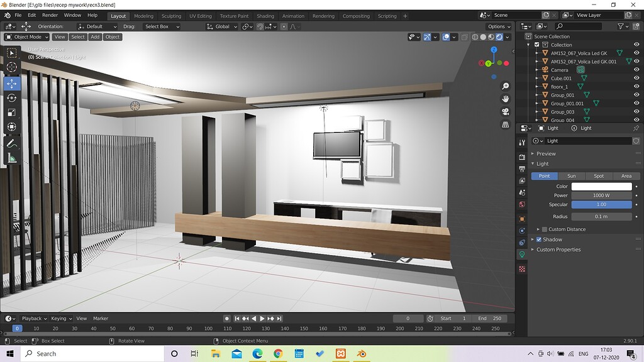644x362 pixels.
Task: Select the Annotate tool
Action: tap(11, 143)
